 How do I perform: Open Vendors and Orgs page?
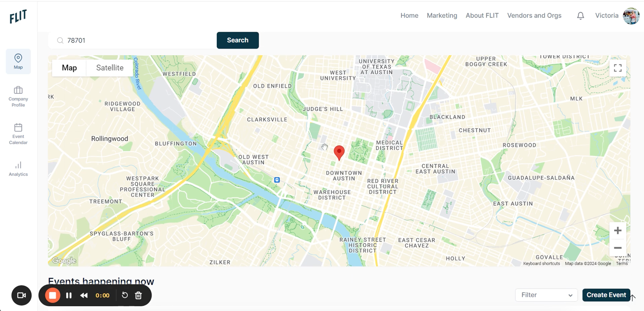[534, 15]
